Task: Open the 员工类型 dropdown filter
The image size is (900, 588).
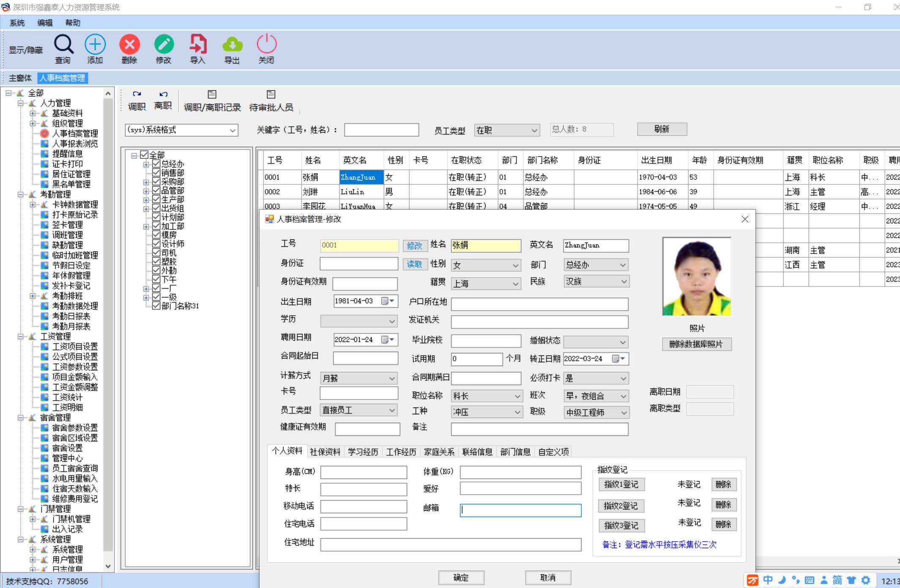Action: pos(509,130)
